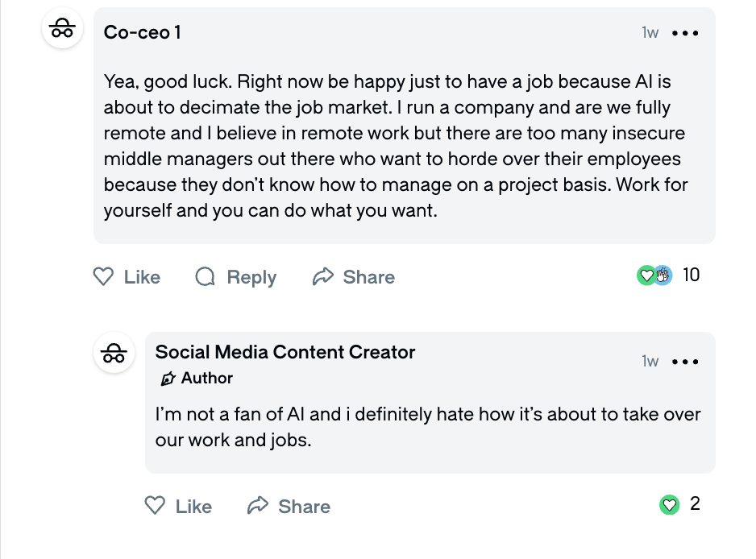Click the Co-ceo 1 anonymous avatar icon
Image resolution: width=756 pixels, height=559 pixels.
pyautogui.click(x=62, y=29)
